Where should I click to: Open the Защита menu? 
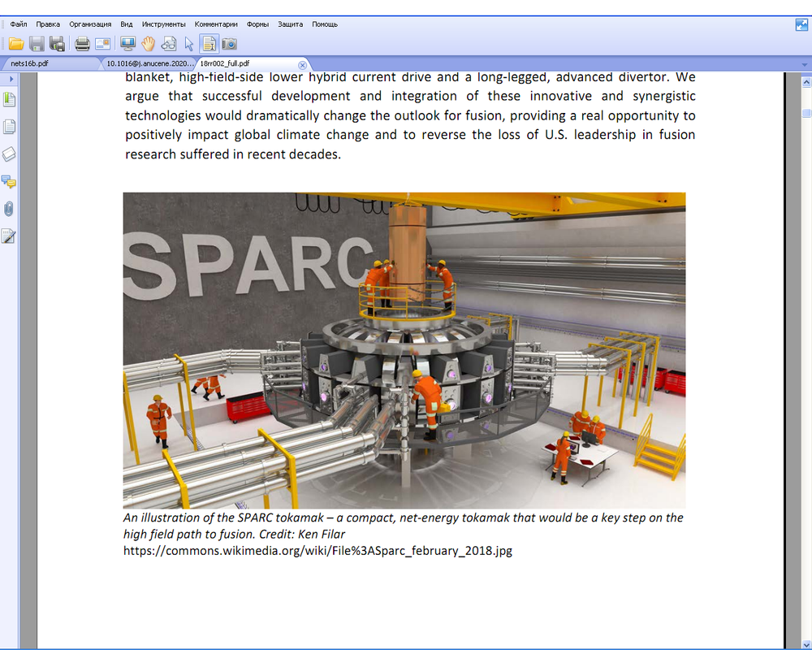coord(290,24)
